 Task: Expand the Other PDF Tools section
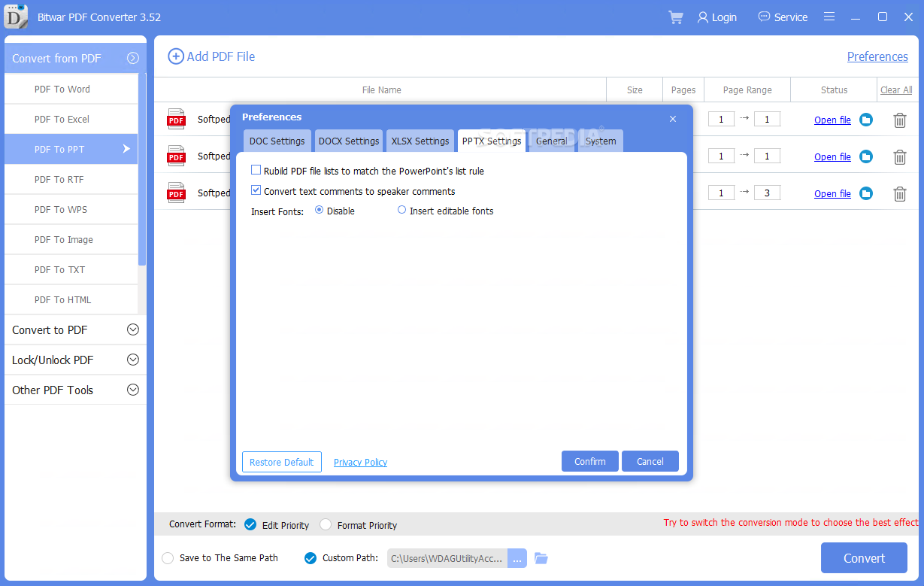pos(133,390)
